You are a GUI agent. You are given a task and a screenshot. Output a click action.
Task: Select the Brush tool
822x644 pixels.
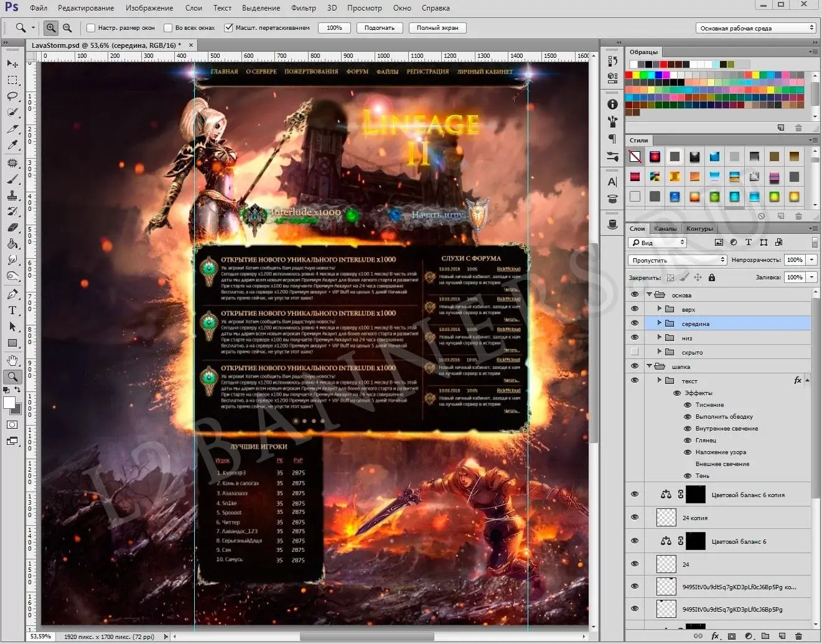tap(12, 179)
